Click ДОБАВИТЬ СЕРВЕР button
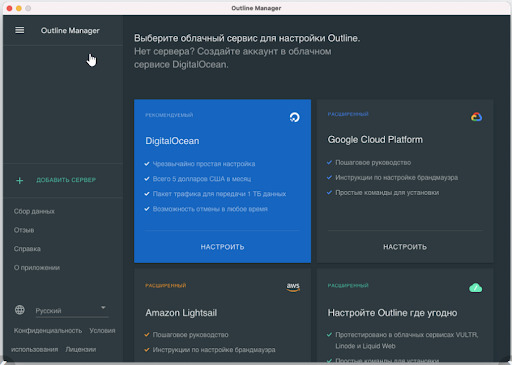Viewport: 512px width, 365px height. (66, 180)
